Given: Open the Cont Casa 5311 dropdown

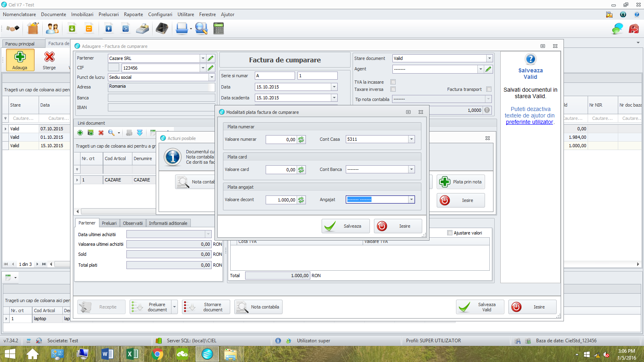Looking at the screenshot, I should tap(411, 139).
